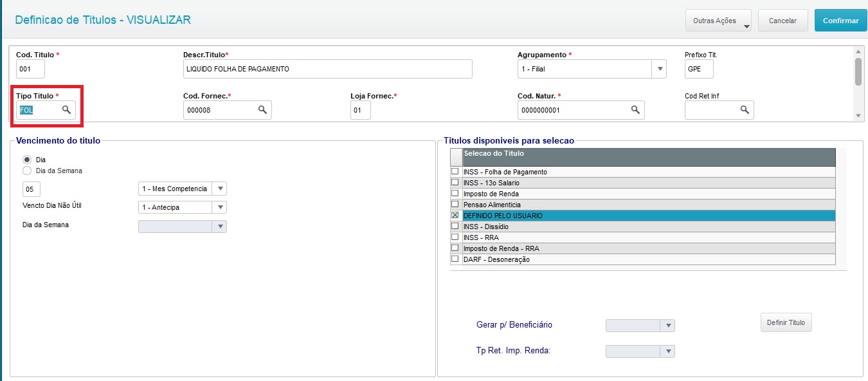Image resolution: width=868 pixels, height=381 pixels.
Task: Check Imposto de Renda - RRA checkbox
Action: pyautogui.click(x=455, y=248)
